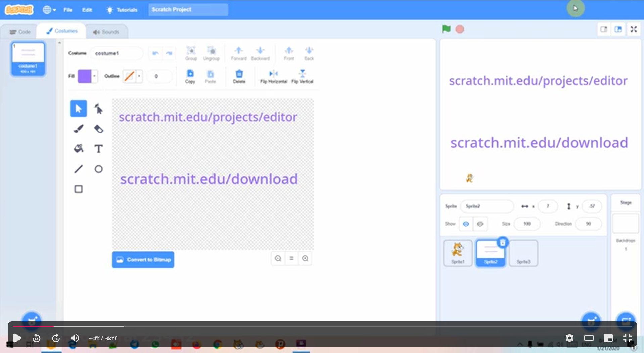Viewport: 644px width, 353px height.
Task: Open the Edit menu
Action: (x=87, y=10)
